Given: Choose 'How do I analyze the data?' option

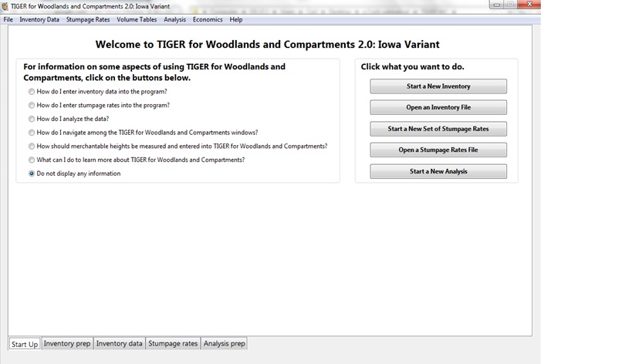Looking at the screenshot, I should point(32,120).
